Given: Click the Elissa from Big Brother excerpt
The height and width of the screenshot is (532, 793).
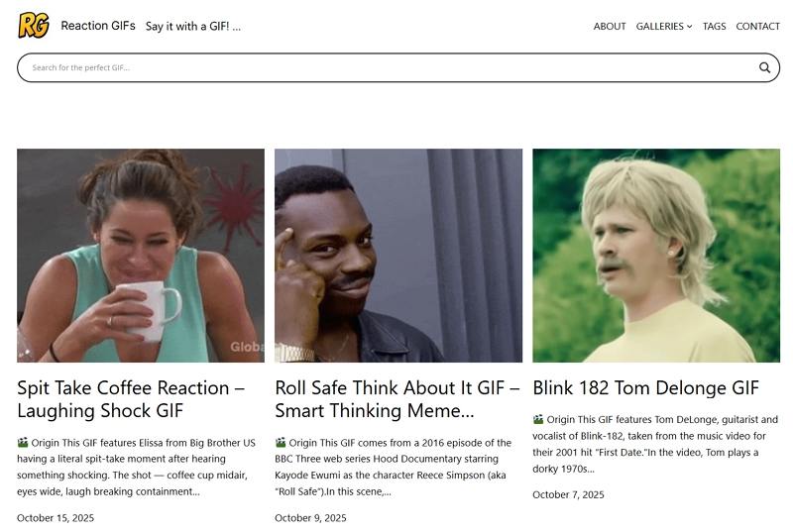Looking at the screenshot, I should tap(137, 467).
